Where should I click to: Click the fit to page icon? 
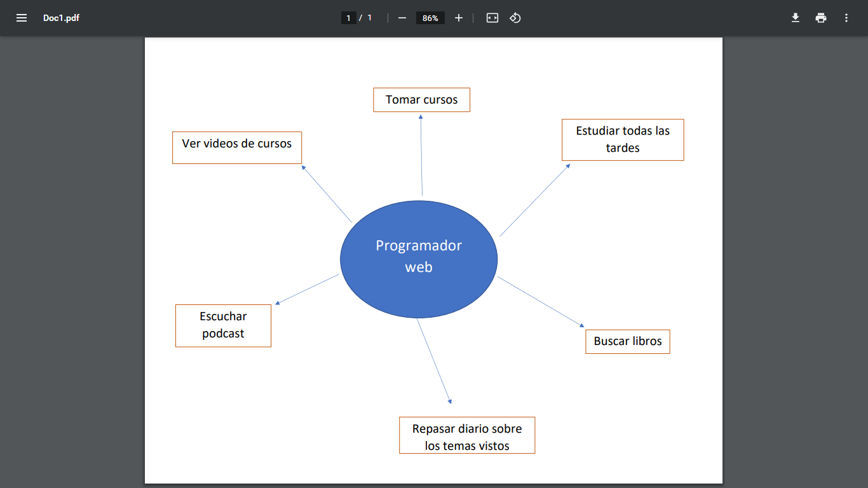point(492,18)
